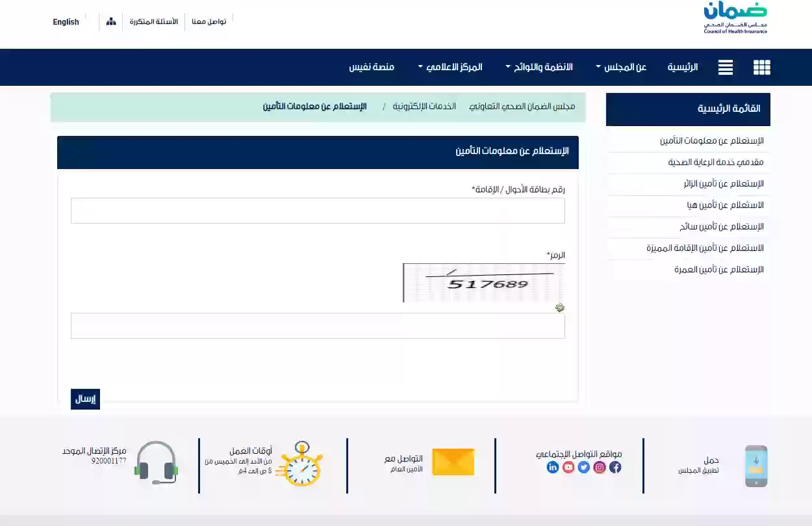Click the phone app download icon
The height and width of the screenshot is (526, 812).
[x=755, y=466]
